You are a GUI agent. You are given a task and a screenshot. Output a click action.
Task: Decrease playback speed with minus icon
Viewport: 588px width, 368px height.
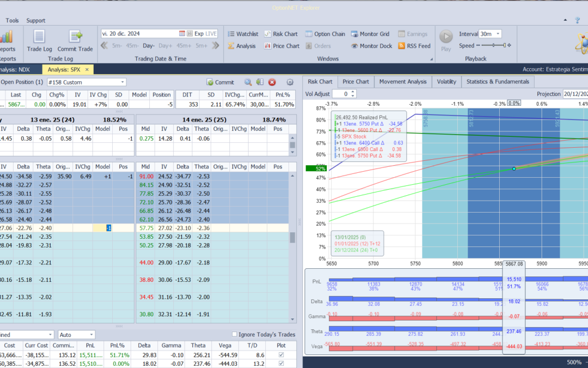click(478, 45)
